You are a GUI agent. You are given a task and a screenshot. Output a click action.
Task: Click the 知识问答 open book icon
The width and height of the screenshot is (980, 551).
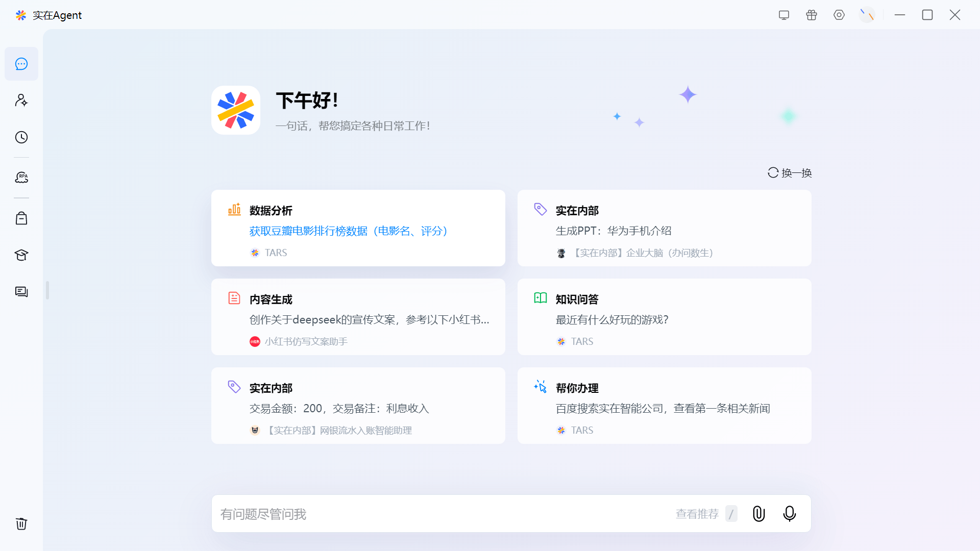(x=541, y=298)
